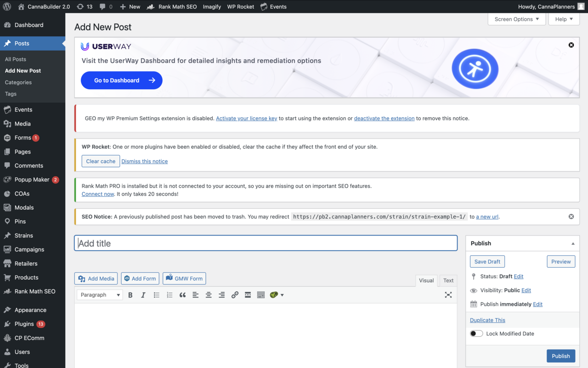Viewport: 588px width, 368px height.
Task: Go to All Posts submenu
Action: pyautogui.click(x=16, y=59)
